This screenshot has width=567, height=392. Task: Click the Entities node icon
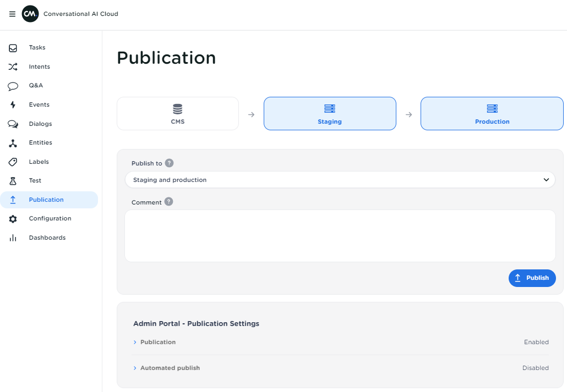pyautogui.click(x=13, y=143)
